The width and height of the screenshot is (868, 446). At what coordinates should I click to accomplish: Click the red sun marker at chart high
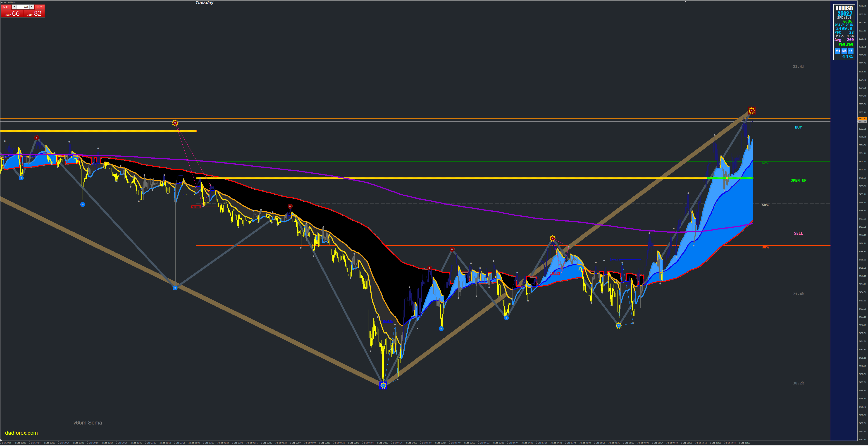[751, 110]
